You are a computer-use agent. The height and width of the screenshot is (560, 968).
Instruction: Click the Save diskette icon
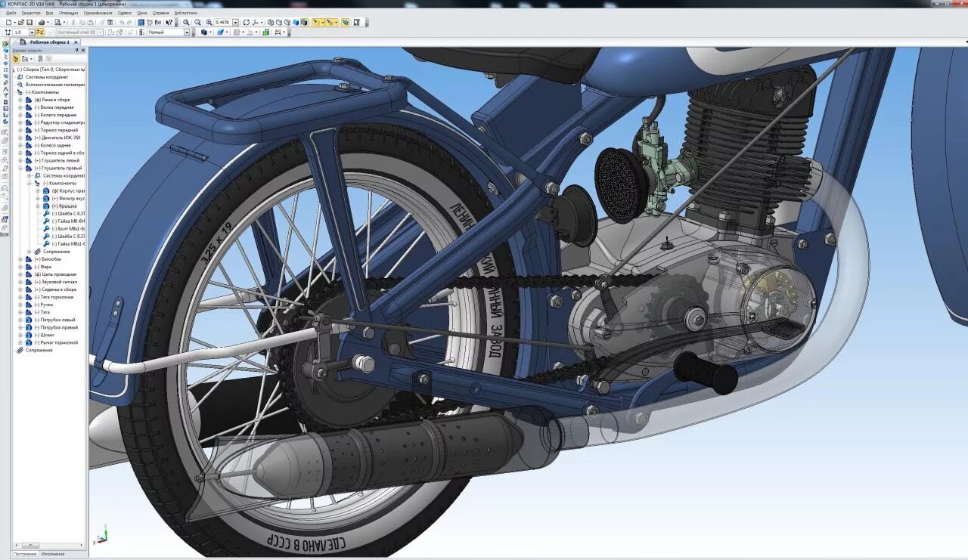coord(29,22)
